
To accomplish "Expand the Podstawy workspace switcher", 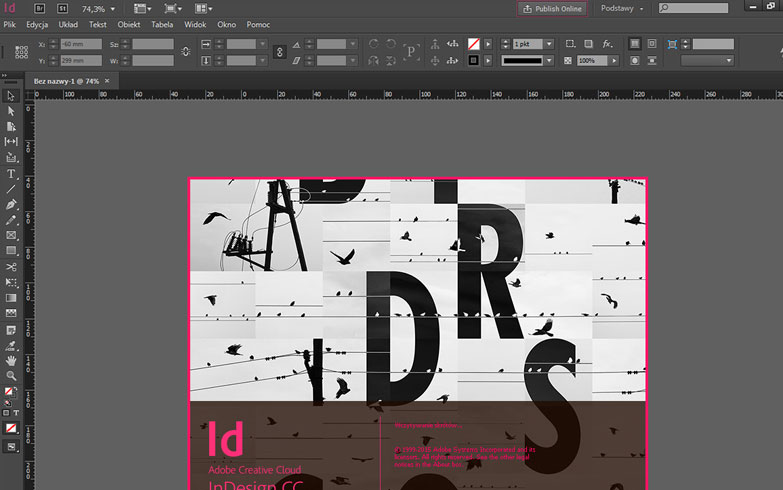I will [x=622, y=8].
